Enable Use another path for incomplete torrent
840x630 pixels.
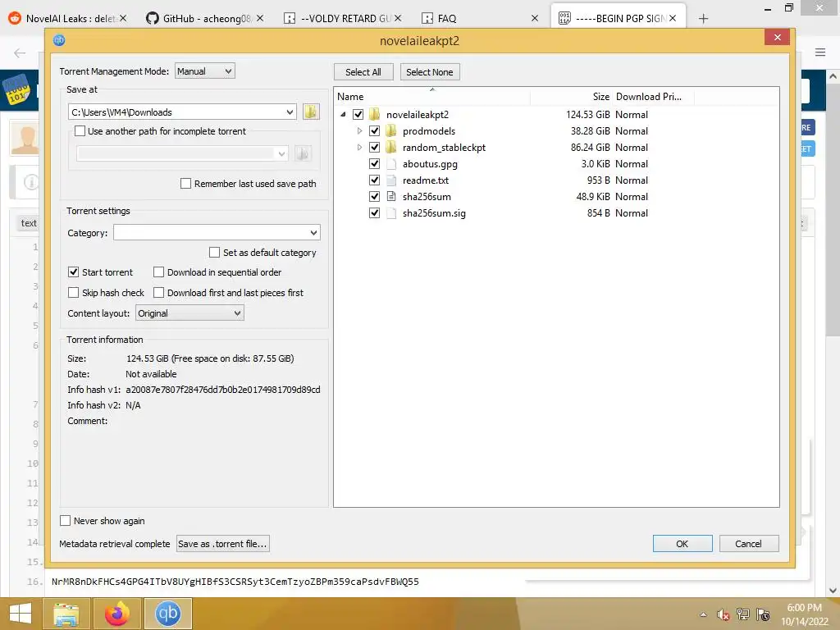pos(80,130)
